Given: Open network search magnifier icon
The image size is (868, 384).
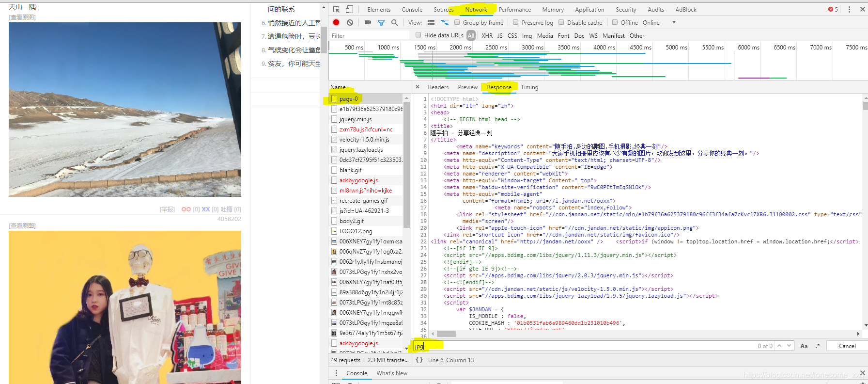Looking at the screenshot, I should pos(395,23).
